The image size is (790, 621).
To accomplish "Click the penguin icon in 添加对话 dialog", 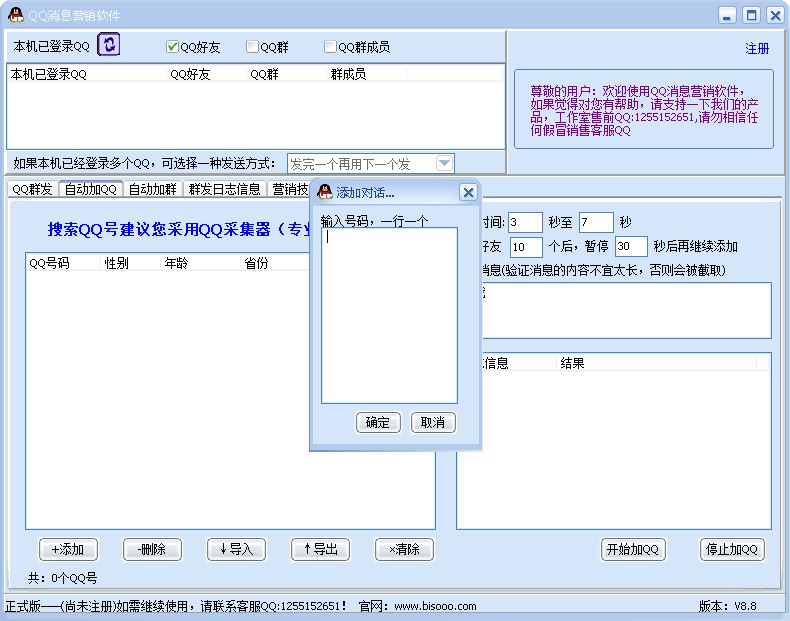I will pos(325,192).
